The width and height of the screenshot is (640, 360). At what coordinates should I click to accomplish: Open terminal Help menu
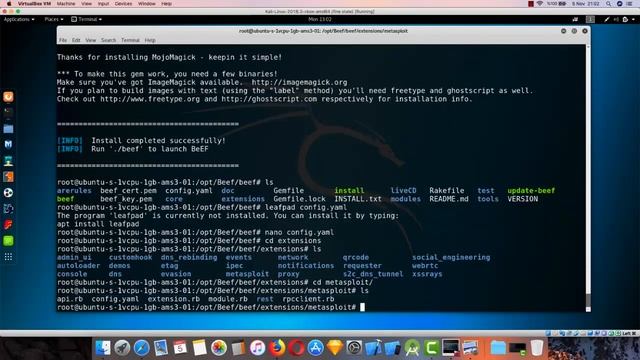point(150,40)
